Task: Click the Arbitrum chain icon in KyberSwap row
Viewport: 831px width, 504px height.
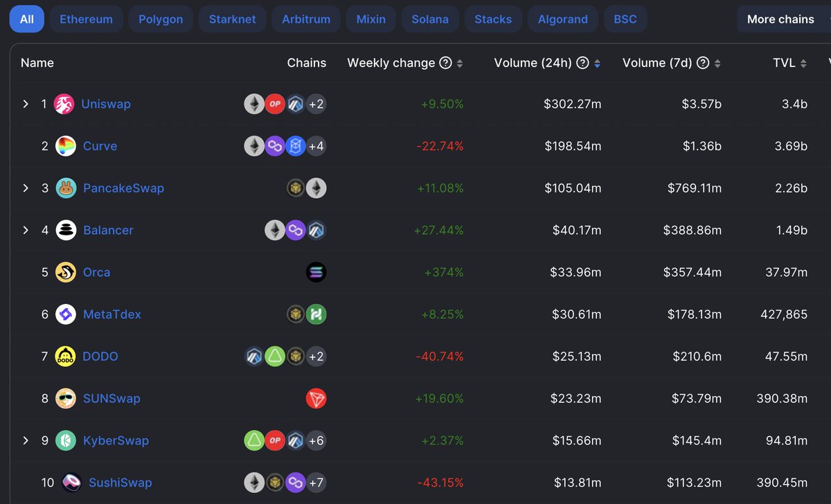Action: 296,440
